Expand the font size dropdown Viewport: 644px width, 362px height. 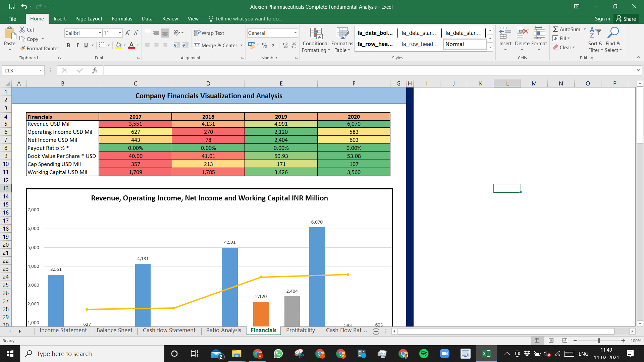tap(120, 33)
